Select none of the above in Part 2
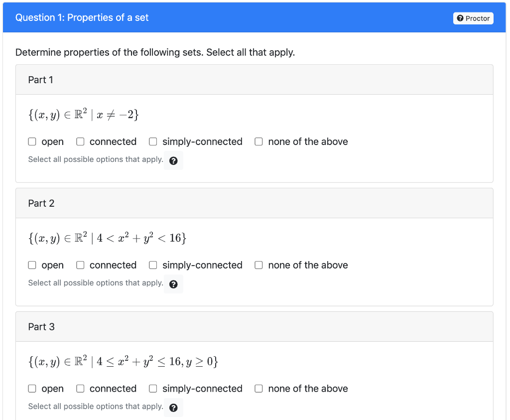This screenshot has width=510, height=420. (258, 265)
